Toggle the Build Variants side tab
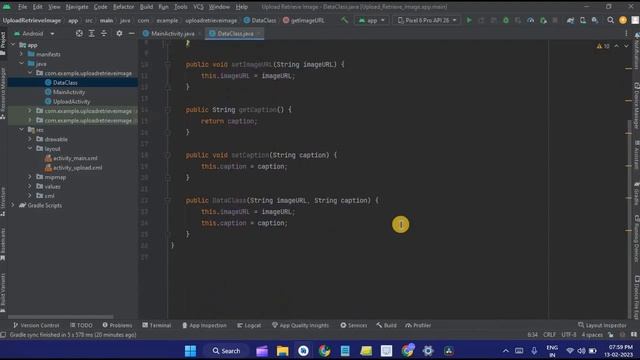Viewport: 640px width, 360px height. [3, 292]
